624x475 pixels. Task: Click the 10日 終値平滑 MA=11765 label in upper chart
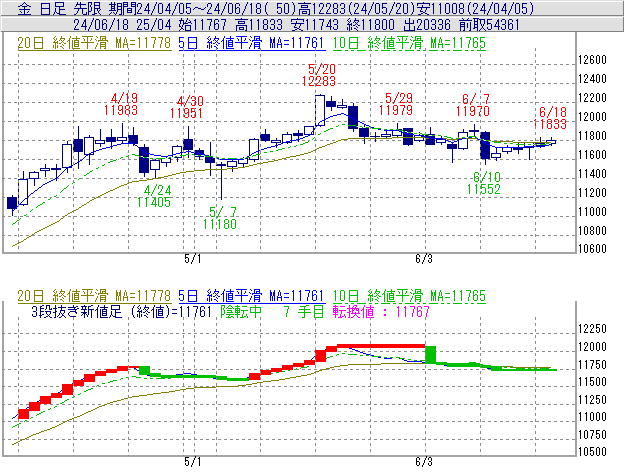click(409, 43)
